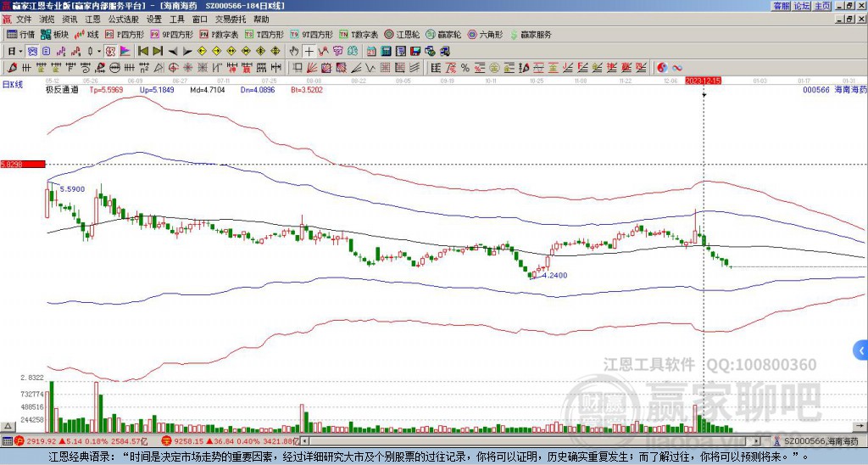Open the 设置 menu
Viewport: 868px width, 465px height.
coord(154,20)
